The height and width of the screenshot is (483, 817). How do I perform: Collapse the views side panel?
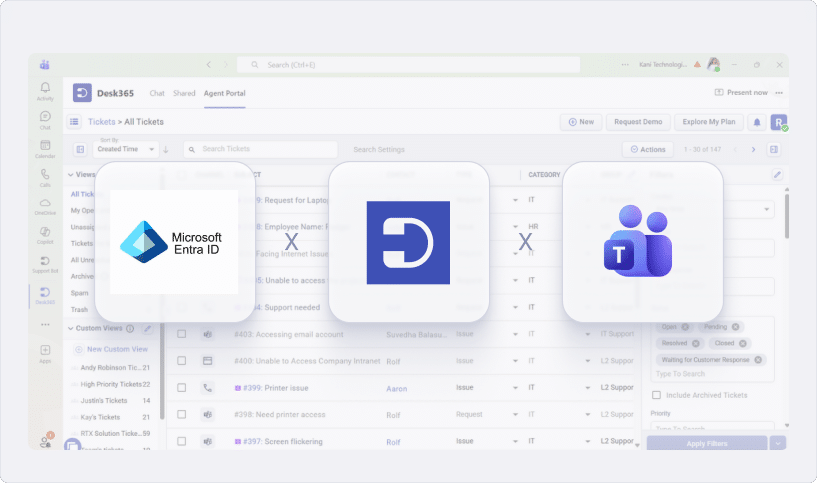click(80, 150)
